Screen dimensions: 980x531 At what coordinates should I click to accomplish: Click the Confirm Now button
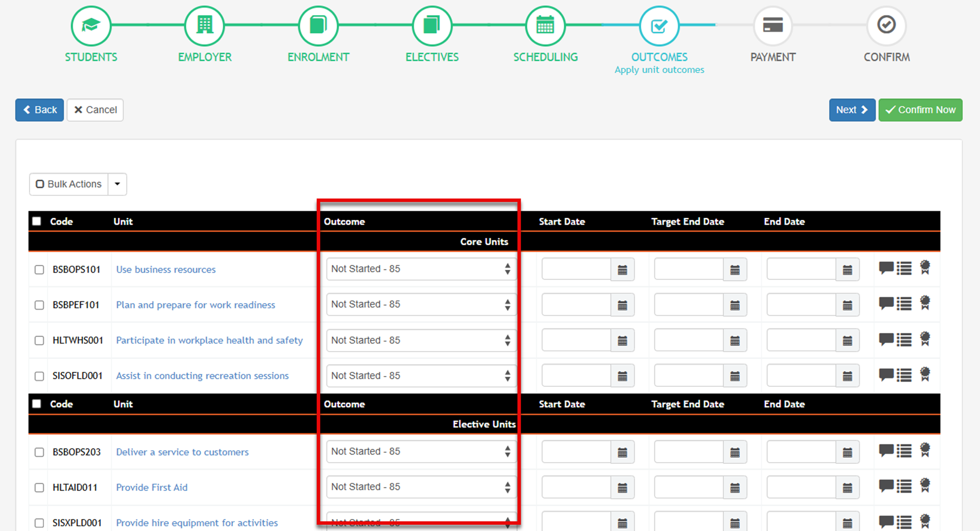[920, 110]
